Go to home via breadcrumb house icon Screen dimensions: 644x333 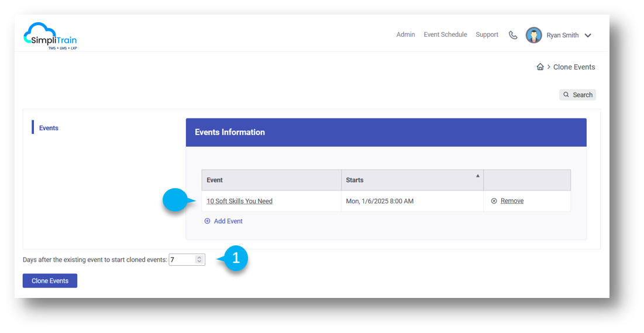(540, 67)
